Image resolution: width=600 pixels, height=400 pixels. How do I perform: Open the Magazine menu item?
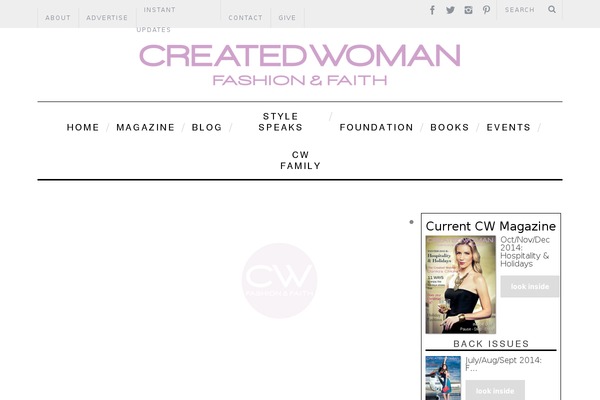(x=145, y=127)
